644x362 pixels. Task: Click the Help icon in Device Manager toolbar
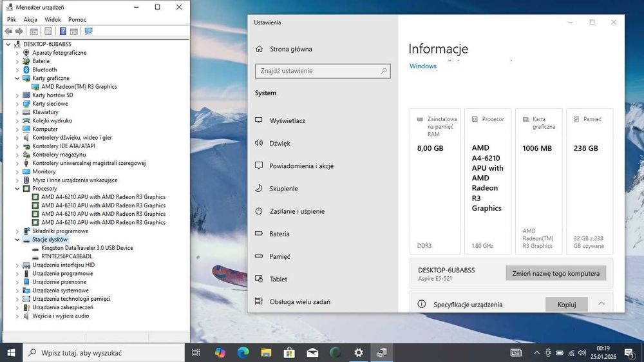pos(63,31)
